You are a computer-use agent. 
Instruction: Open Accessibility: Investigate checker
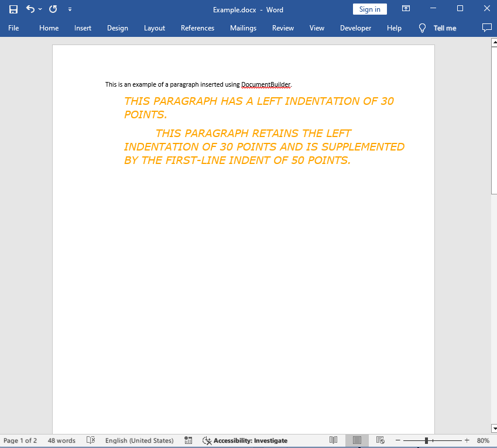point(245,440)
